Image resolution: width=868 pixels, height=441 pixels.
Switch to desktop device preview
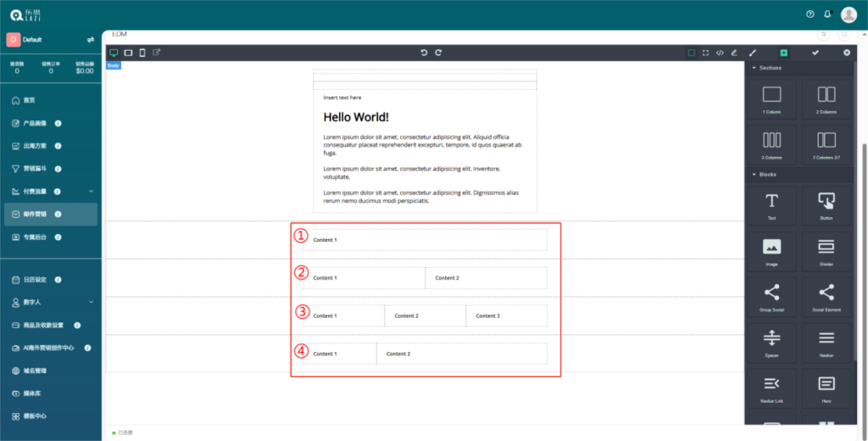pos(114,53)
